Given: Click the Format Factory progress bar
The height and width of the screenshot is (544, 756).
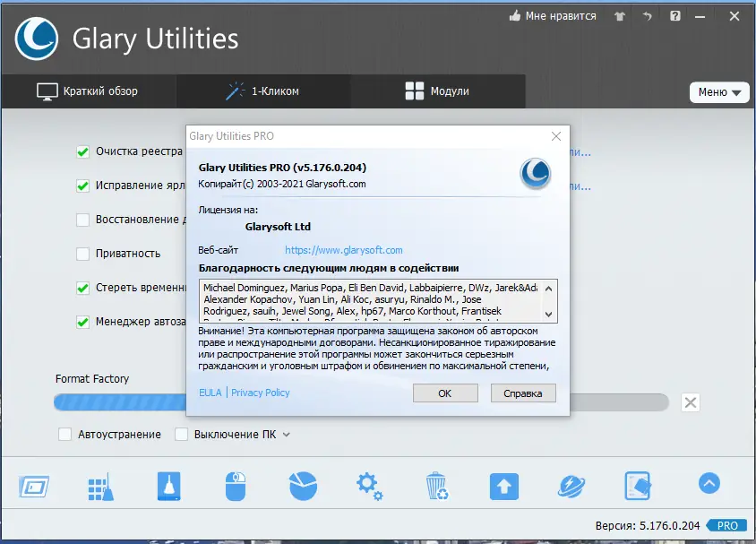Looking at the screenshot, I should [116, 402].
